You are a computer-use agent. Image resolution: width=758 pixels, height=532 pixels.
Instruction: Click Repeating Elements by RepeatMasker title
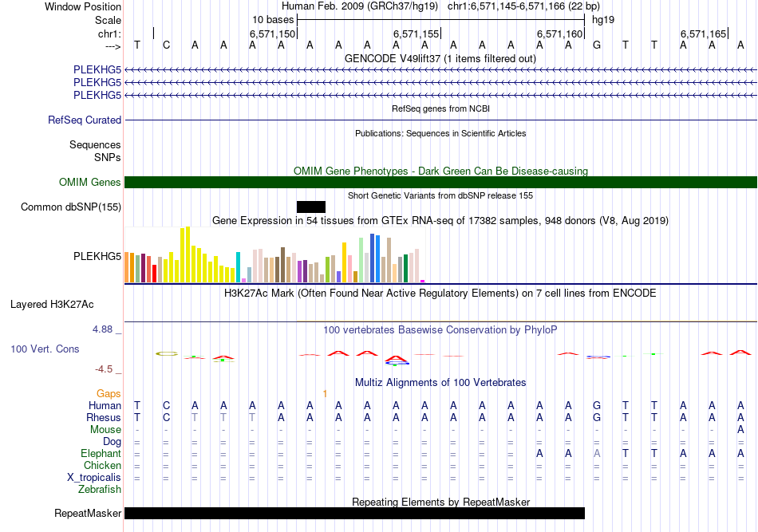pos(440,502)
